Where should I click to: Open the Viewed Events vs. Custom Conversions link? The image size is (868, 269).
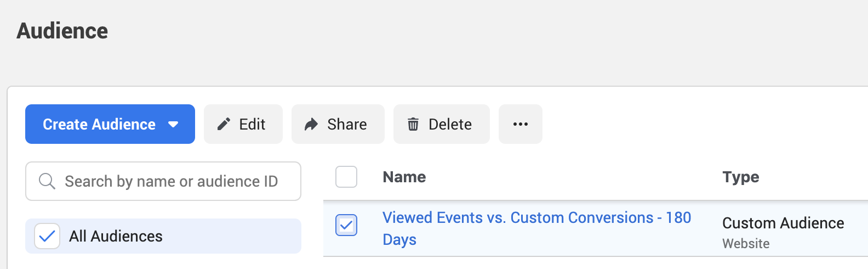click(x=537, y=228)
